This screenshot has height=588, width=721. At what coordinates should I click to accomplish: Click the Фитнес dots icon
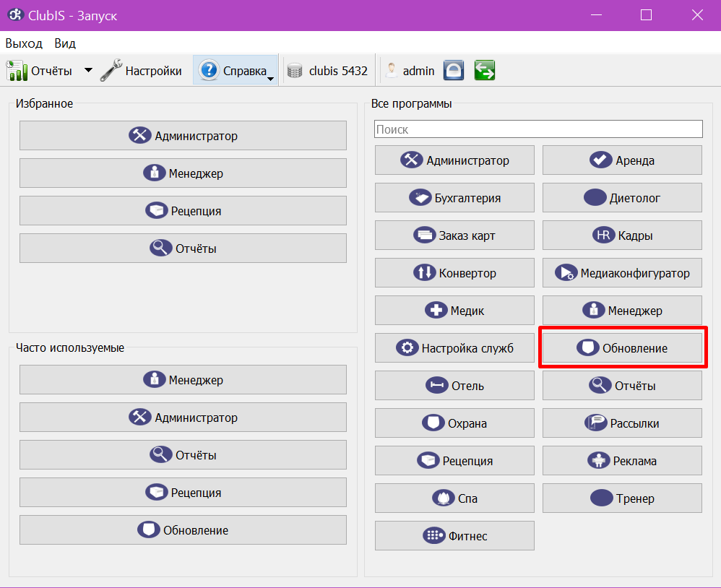click(x=434, y=535)
